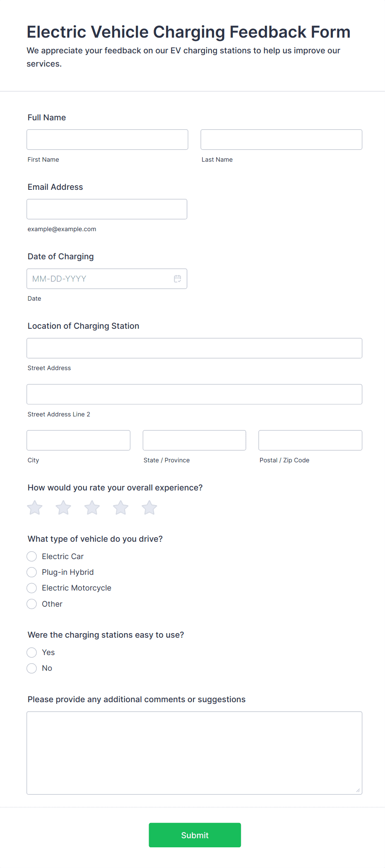
Task: Choose the third star rating
Action: [92, 507]
